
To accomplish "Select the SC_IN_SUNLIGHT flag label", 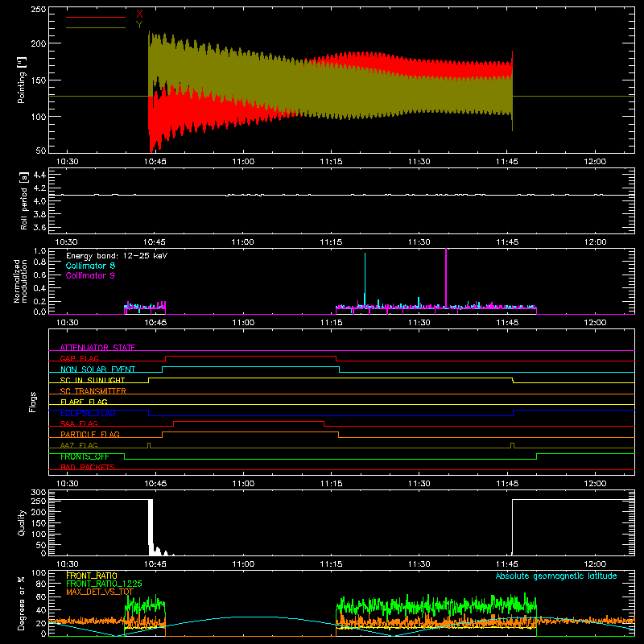I will 93,380.
